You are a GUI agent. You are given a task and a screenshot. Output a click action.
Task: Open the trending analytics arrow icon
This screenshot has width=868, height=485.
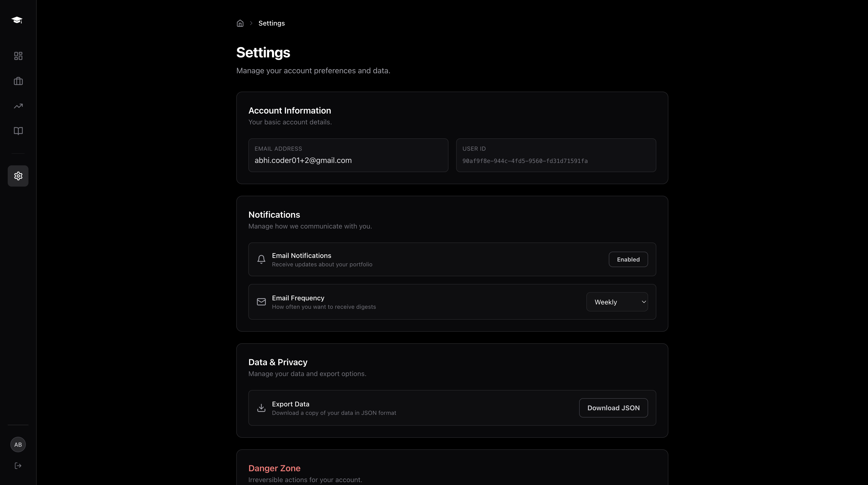point(18,106)
